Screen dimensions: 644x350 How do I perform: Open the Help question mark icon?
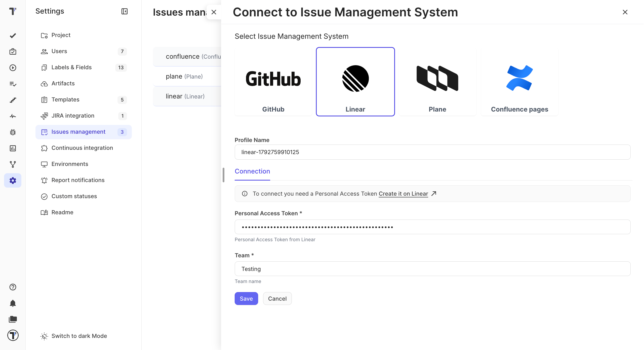tap(13, 287)
